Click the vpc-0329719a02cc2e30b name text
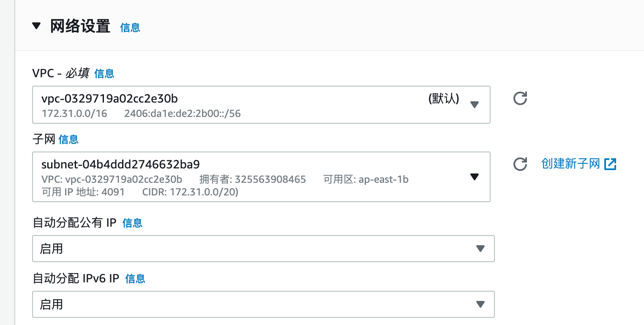 point(109,99)
